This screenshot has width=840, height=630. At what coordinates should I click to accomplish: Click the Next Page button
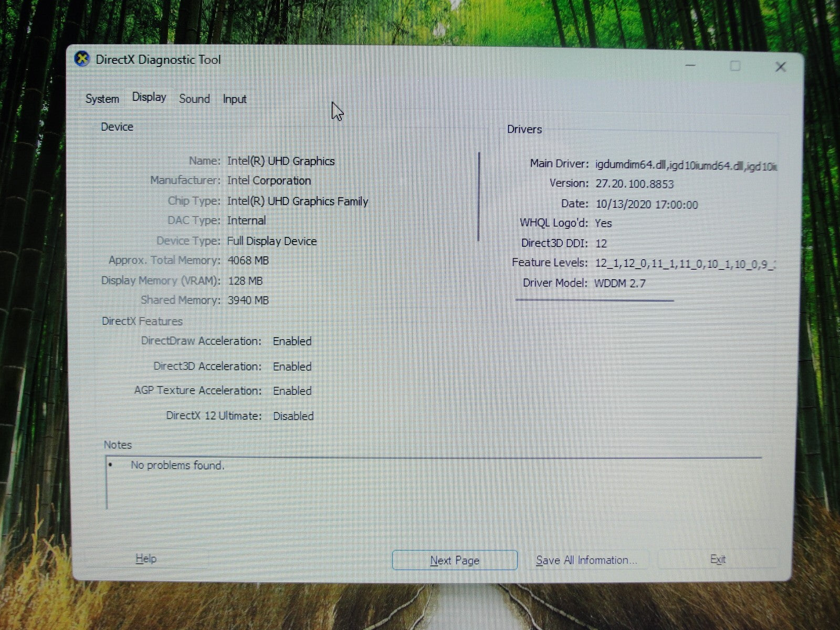point(455,560)
